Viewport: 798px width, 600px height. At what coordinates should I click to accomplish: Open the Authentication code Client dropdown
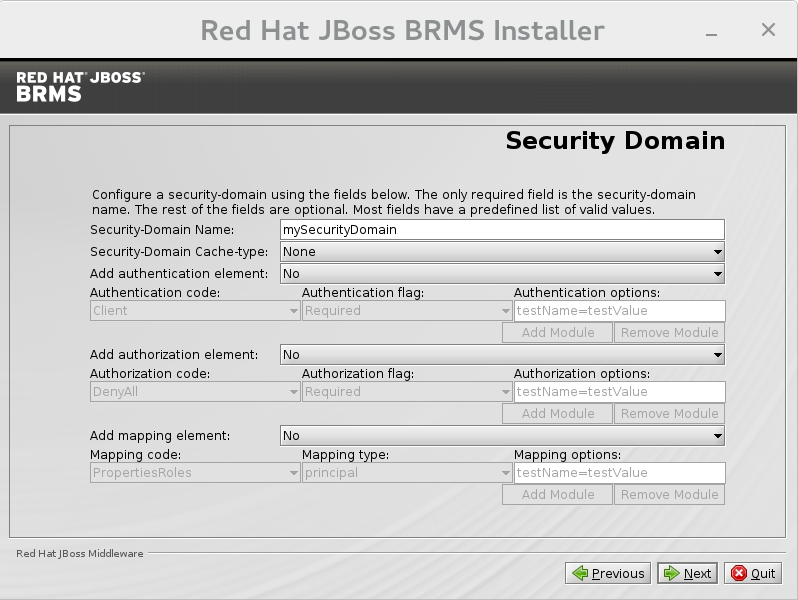195,310
